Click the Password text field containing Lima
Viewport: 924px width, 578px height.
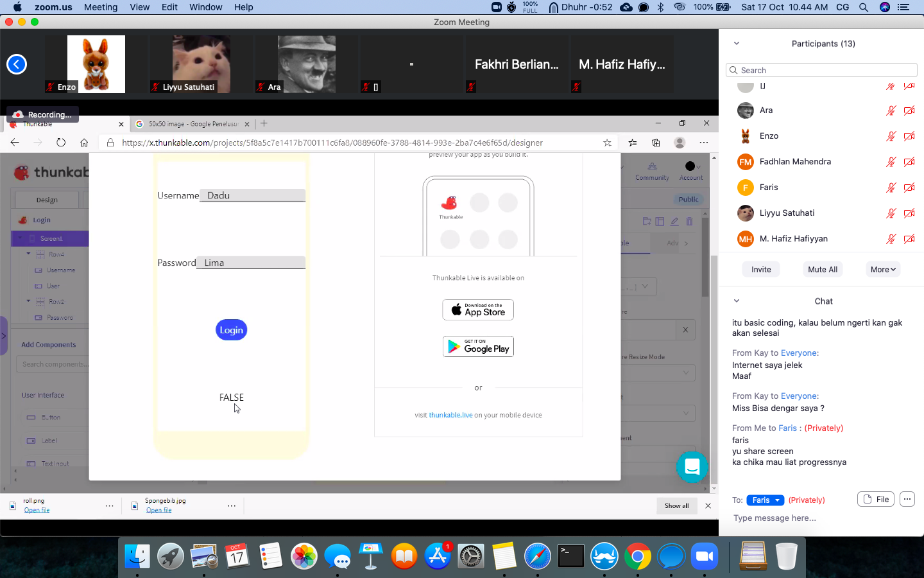point(251,263)
